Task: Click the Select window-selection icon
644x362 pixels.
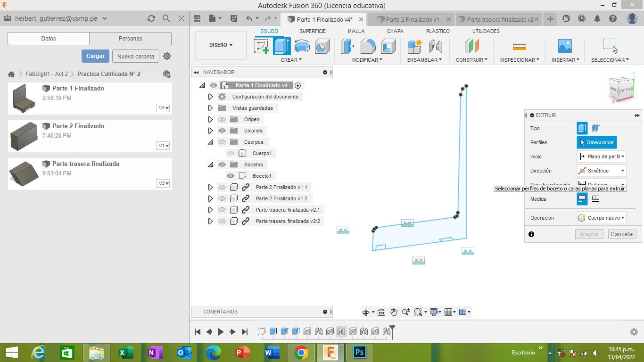Action: (610, 46)
